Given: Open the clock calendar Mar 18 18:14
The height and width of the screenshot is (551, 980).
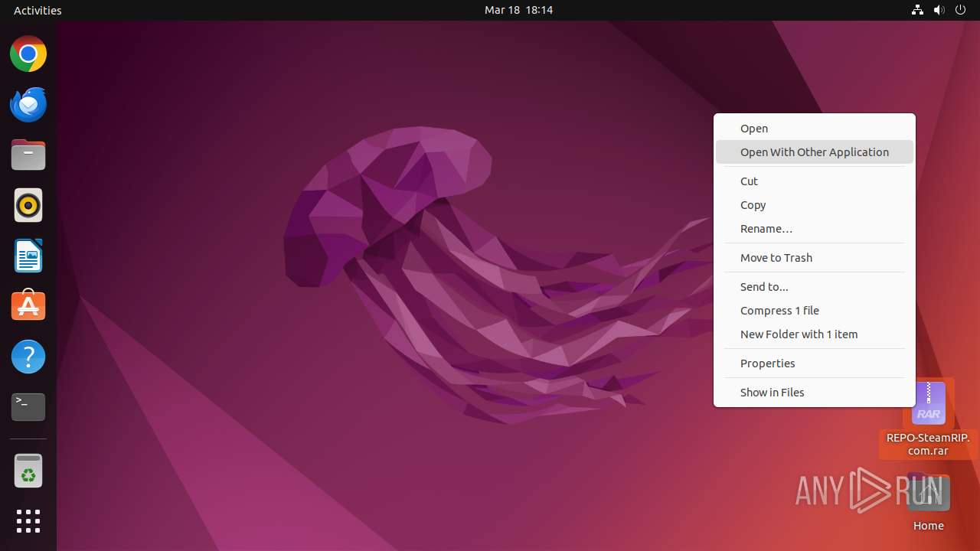Looking at the screenshot, I should point(518,10).
